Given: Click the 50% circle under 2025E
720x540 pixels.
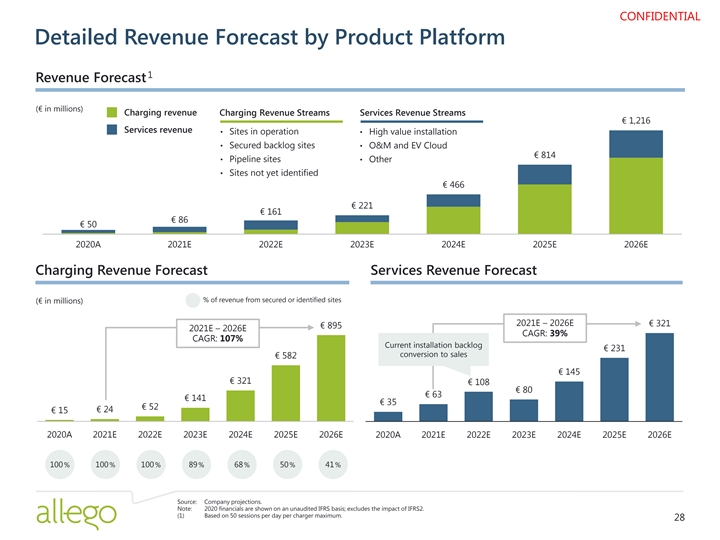Looking at the screenshot, I should pos(286,465).
